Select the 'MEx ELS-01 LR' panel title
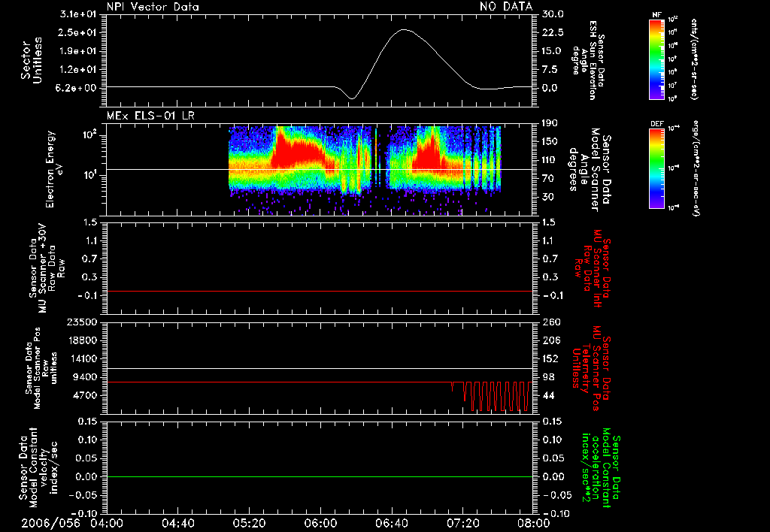This screenshot has width=770, height=532. 150,116
